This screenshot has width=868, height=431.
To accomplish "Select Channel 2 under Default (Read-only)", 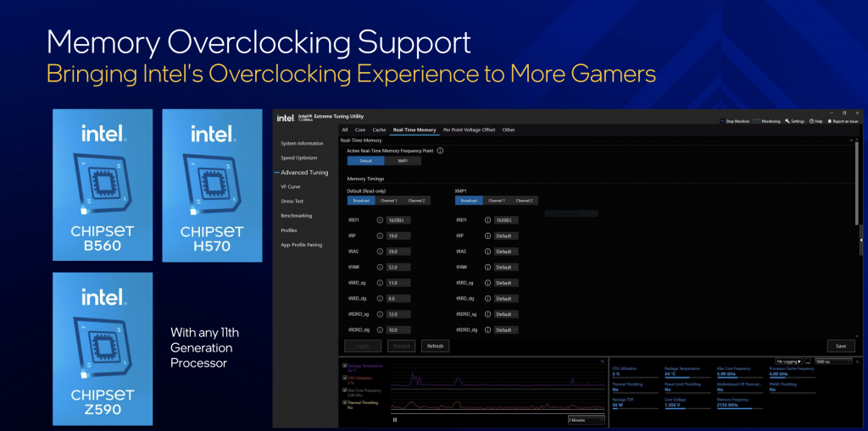I will click(x=416, y=201).
